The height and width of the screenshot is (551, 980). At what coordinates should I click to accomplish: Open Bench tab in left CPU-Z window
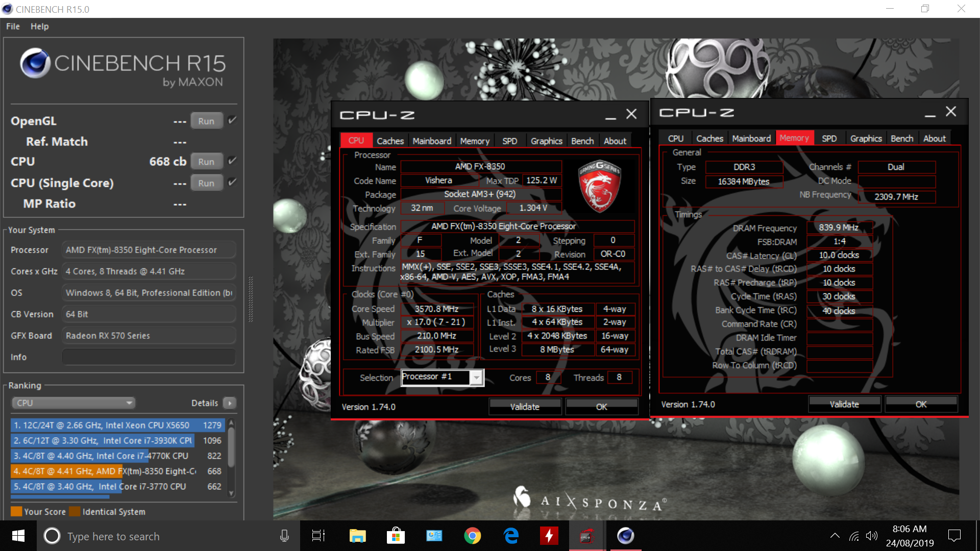[582, 141]
